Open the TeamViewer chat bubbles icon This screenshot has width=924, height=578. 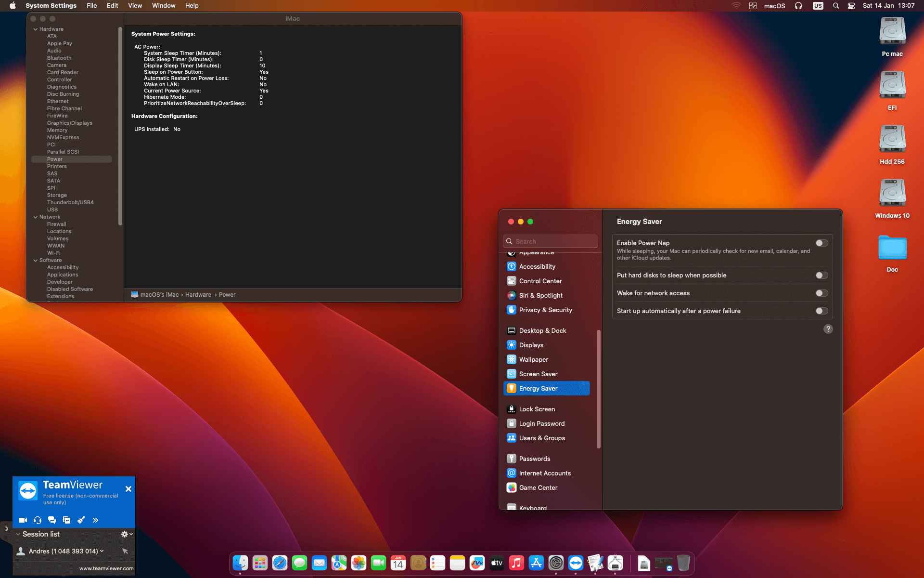tap(52, 520)
